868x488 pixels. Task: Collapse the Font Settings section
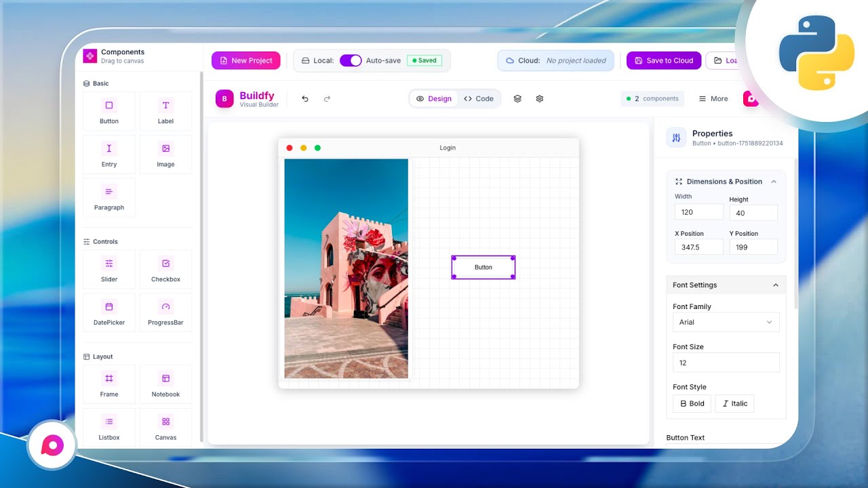pyautogui.click(x=776, y=285)
